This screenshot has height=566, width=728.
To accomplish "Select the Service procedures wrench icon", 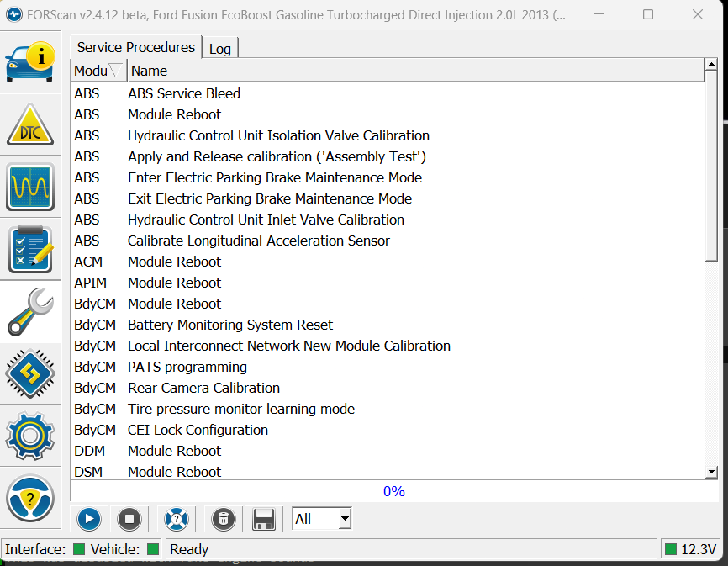I will (30, 311).
